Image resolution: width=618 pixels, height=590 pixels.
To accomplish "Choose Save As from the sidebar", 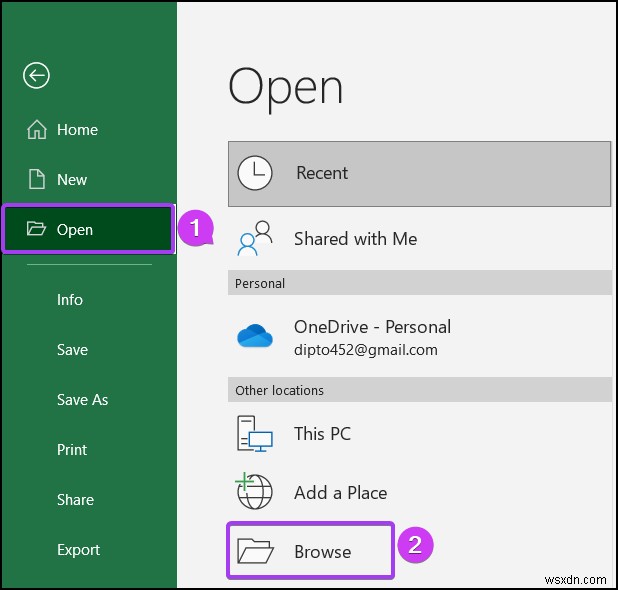I will click(89, 400).
